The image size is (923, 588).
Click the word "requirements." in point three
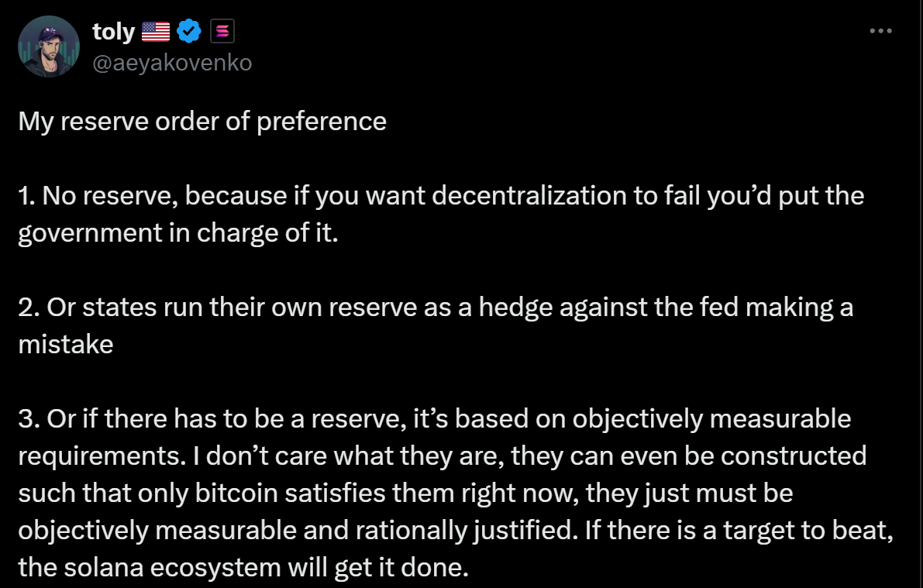click(102, 457)
